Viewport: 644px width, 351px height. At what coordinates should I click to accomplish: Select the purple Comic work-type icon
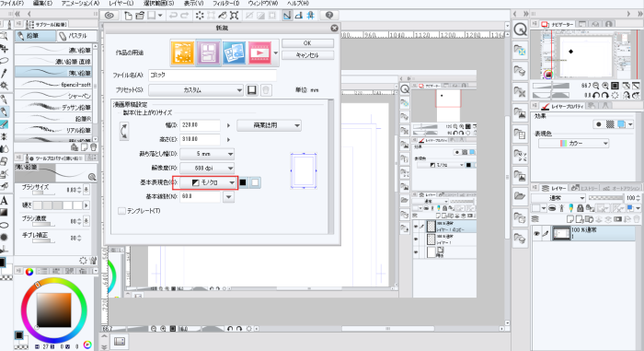point(208,53)
